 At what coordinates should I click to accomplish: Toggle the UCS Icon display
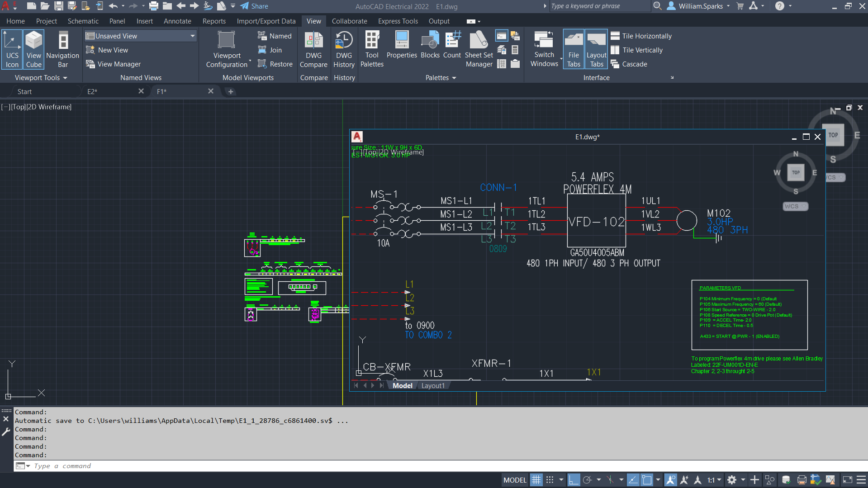click(12, 49)
